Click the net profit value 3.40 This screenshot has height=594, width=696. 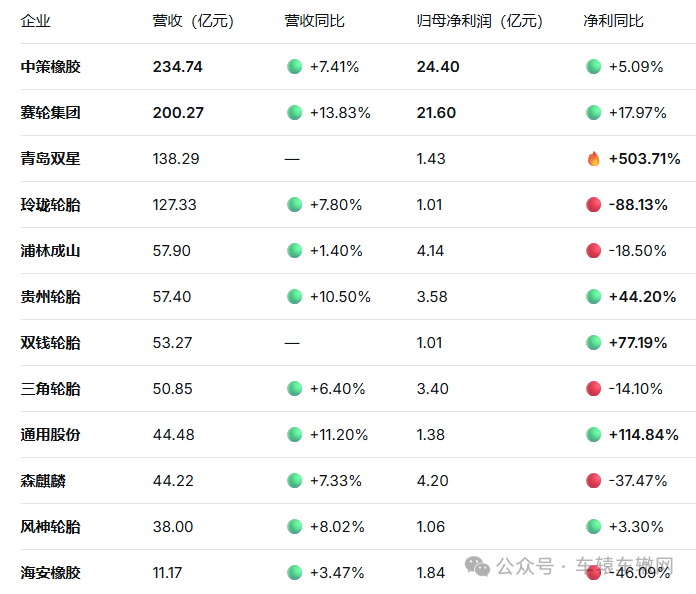click(x=432, y=389)
